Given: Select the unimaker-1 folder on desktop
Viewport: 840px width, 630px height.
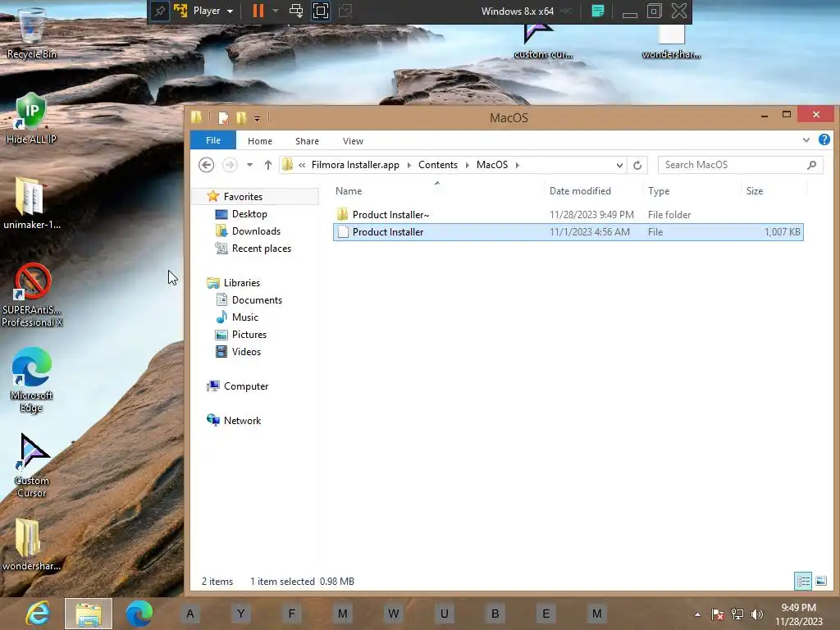Looking at the screenshot, I should pyautogui.click(x=31, y=203).
